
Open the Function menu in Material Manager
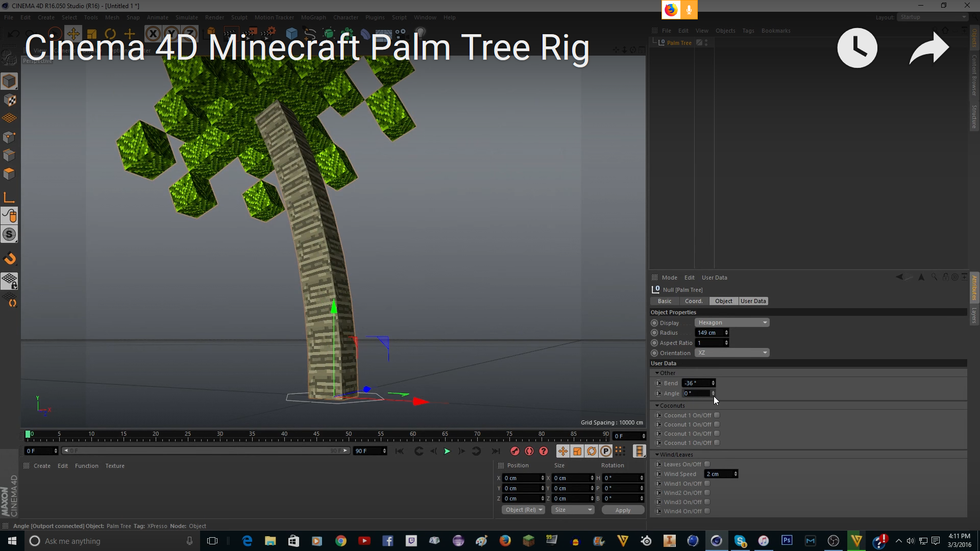tap(86, 466)
